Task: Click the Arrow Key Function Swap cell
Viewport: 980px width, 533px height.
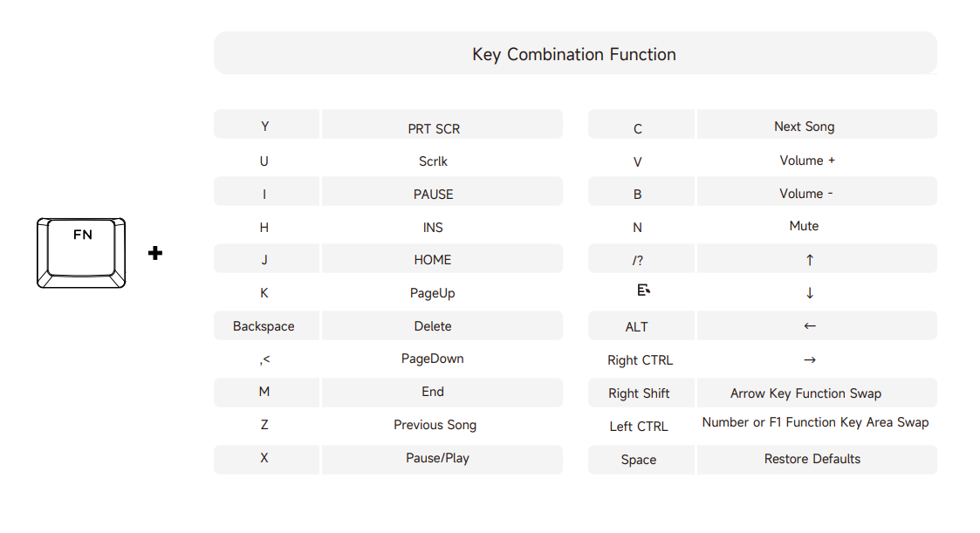Action: (817, 393)
